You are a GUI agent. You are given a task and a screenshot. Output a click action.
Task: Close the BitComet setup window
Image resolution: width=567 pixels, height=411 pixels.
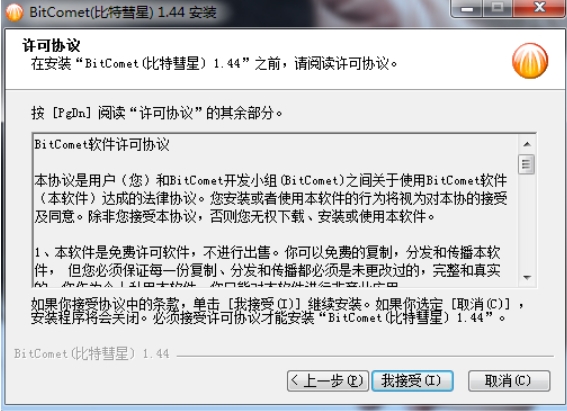[x=539, y=8]
